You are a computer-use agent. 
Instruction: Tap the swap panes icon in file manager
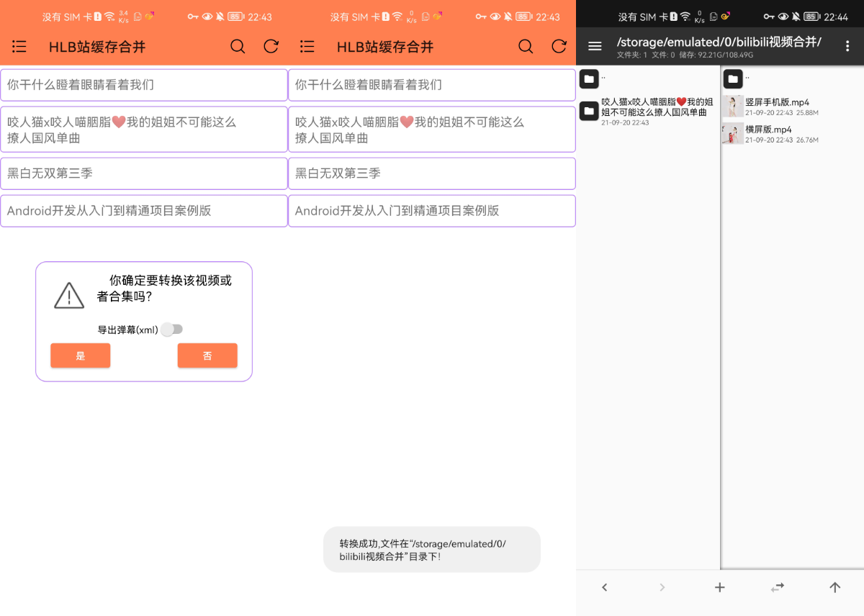click(778, 587)
